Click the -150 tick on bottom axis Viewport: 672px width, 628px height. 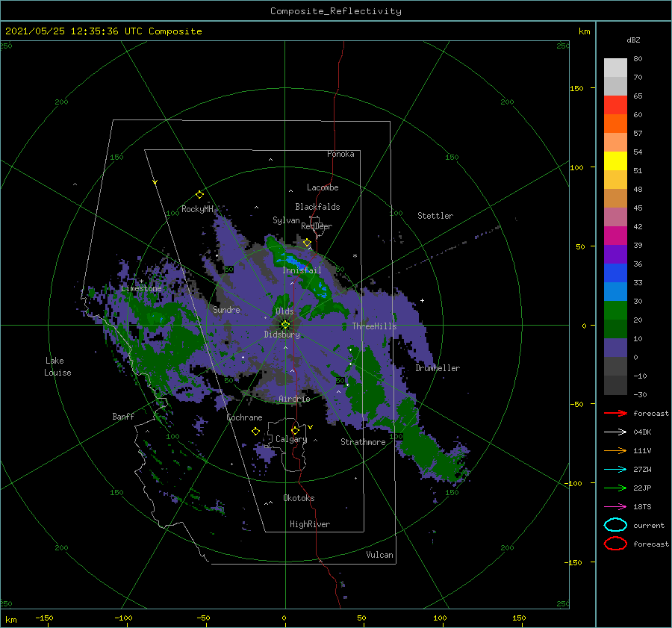pyautogui.click(x=44, y=618)
